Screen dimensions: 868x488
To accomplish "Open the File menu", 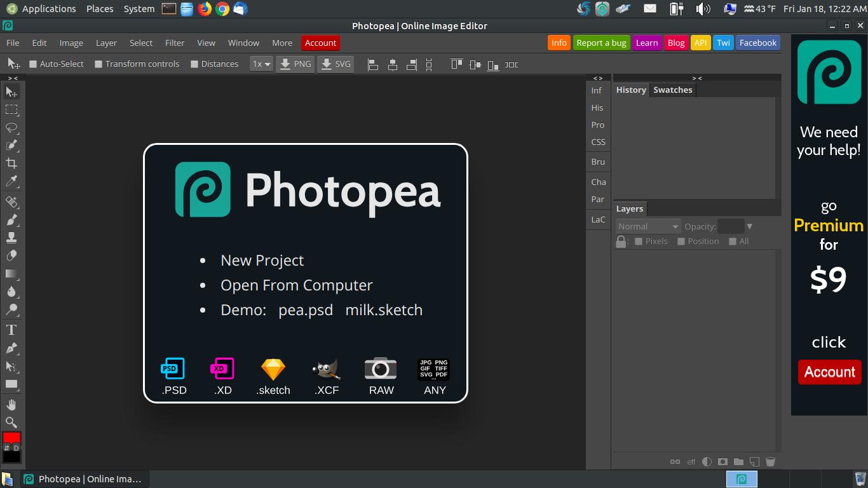I will (x=13, y=43).
